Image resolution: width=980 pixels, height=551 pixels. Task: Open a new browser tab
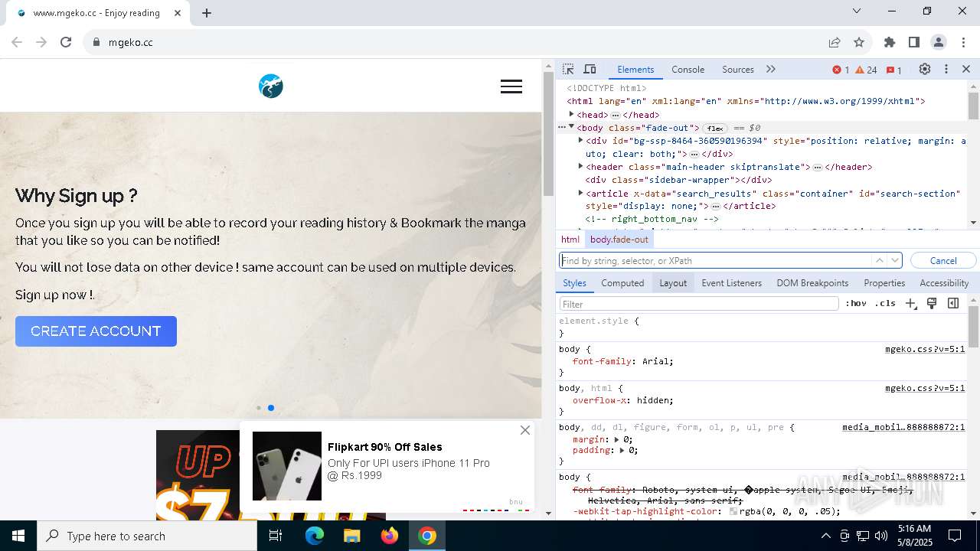pos(207,12)
